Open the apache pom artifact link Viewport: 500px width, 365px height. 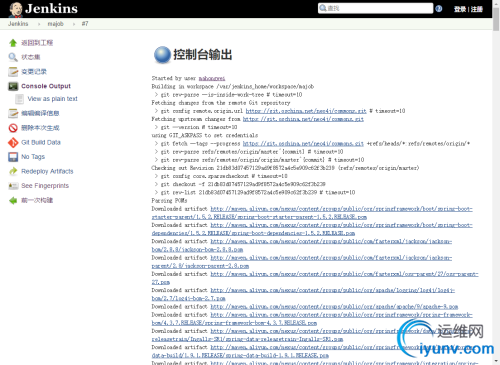[334, 307]
